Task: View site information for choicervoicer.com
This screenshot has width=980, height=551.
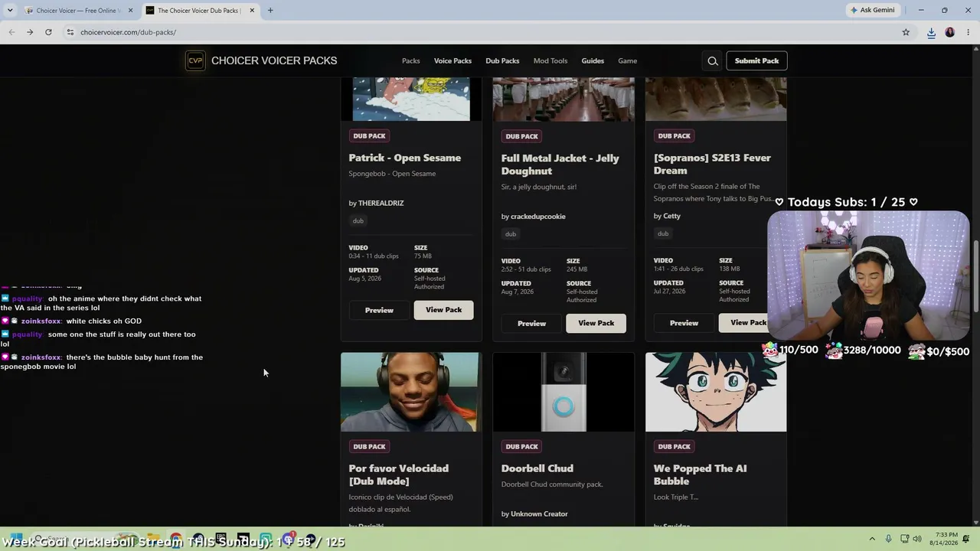Action: (70, 32)
